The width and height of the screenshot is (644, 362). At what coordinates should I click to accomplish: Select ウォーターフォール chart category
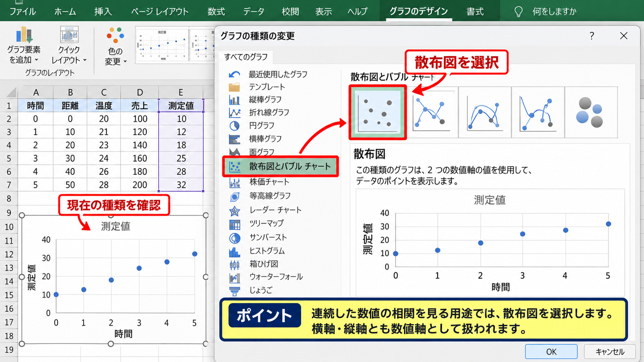(x=266, y=277)
